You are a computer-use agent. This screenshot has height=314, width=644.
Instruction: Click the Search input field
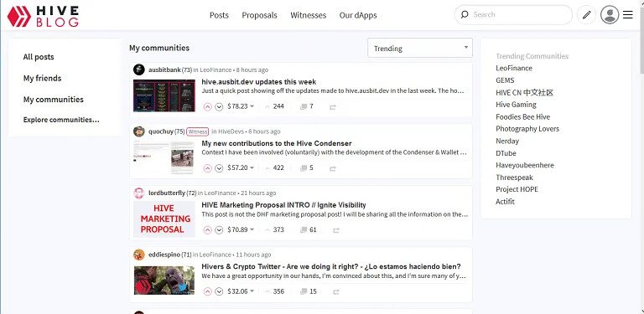[x=513, y=15]
